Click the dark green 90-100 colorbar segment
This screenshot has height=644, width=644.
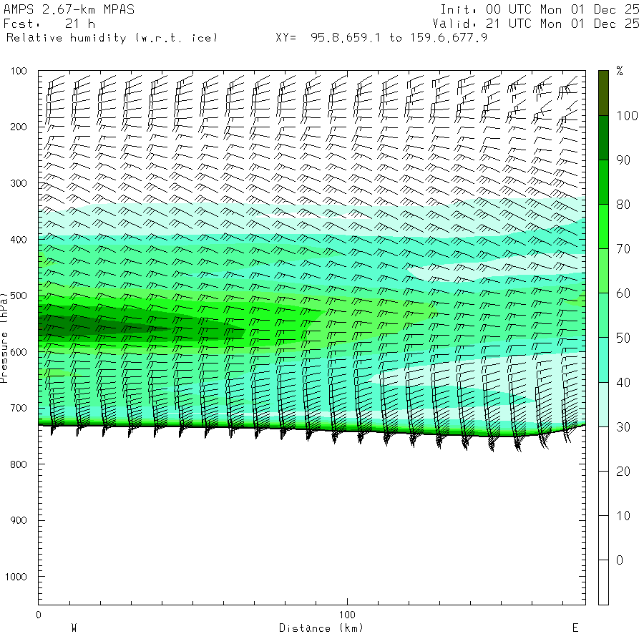point(603,137)
